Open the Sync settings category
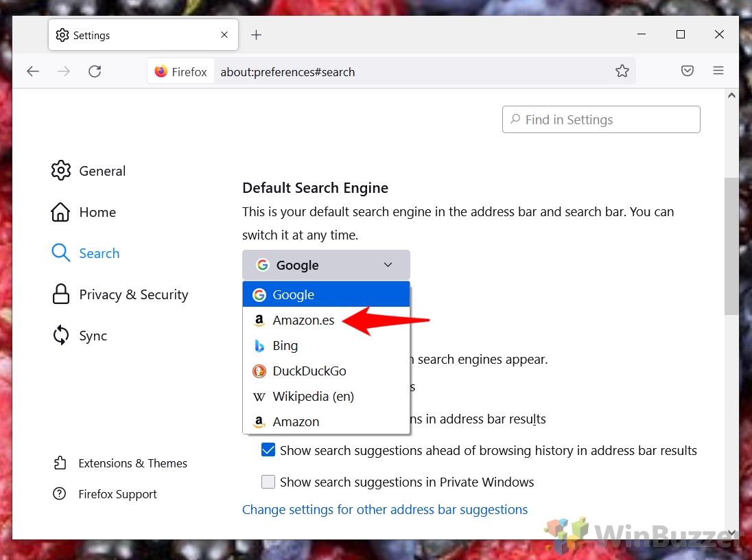This screenshot has width=752, height=560. [x=79, y=336]
